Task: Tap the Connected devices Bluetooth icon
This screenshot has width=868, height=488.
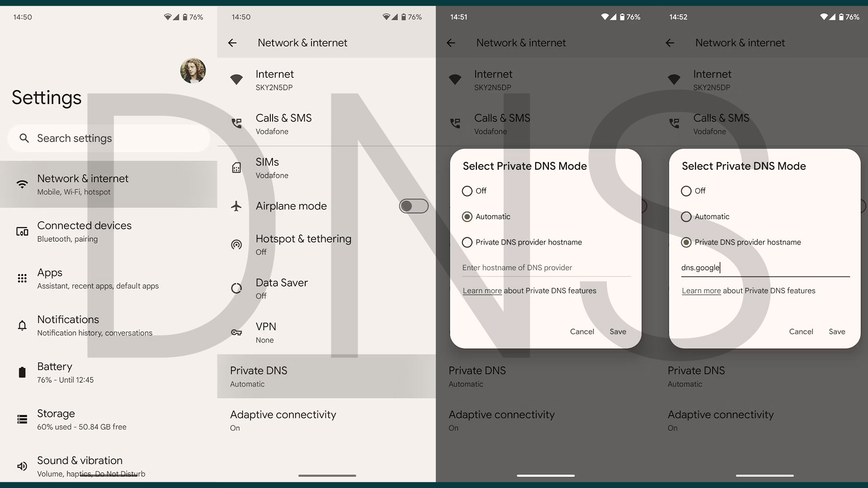Action: click(21, 231)
